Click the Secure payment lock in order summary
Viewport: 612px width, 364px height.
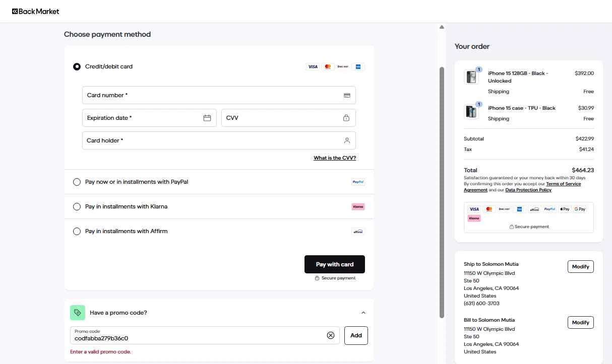pos(512,227)
